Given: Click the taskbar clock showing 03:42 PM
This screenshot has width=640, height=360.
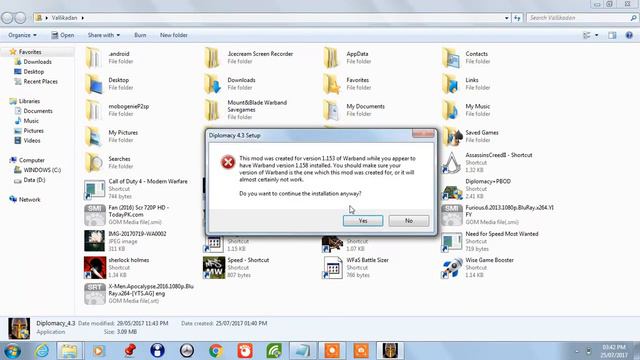Looking at the screenshot, I should click(x=613, y=351).
